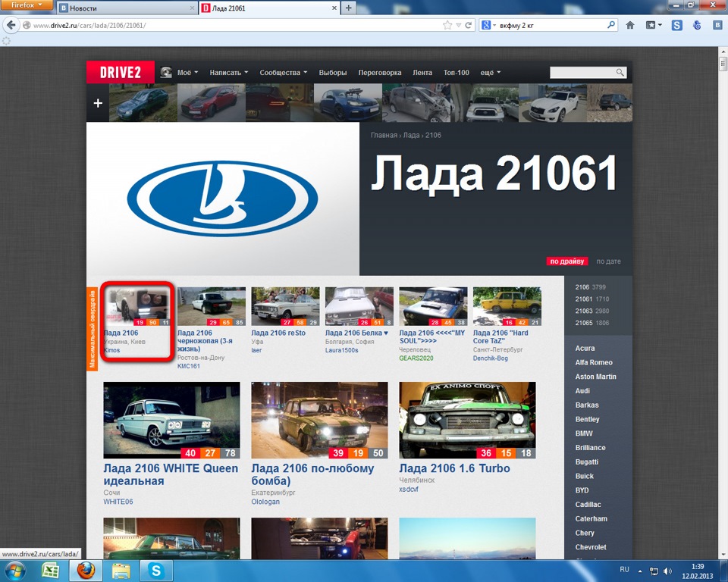Switch to the Новости browser tab
728x582 pixels.
(x=127, y=8)
